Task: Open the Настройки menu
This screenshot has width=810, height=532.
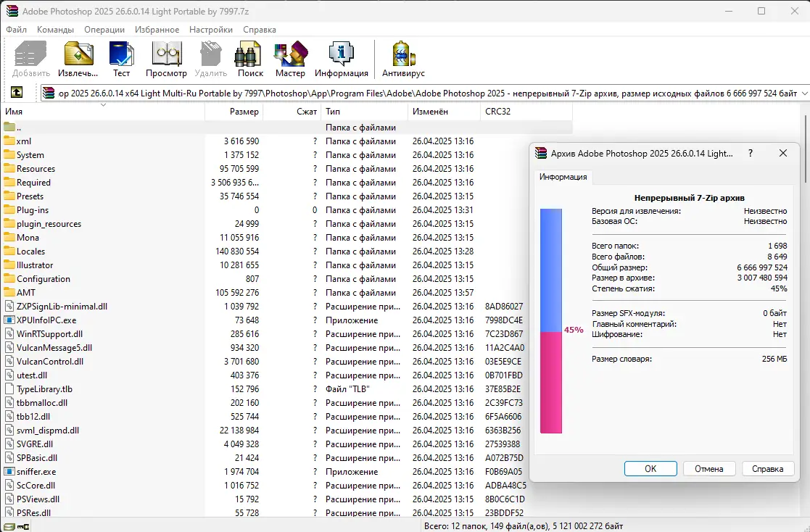Action: point(210,30)
